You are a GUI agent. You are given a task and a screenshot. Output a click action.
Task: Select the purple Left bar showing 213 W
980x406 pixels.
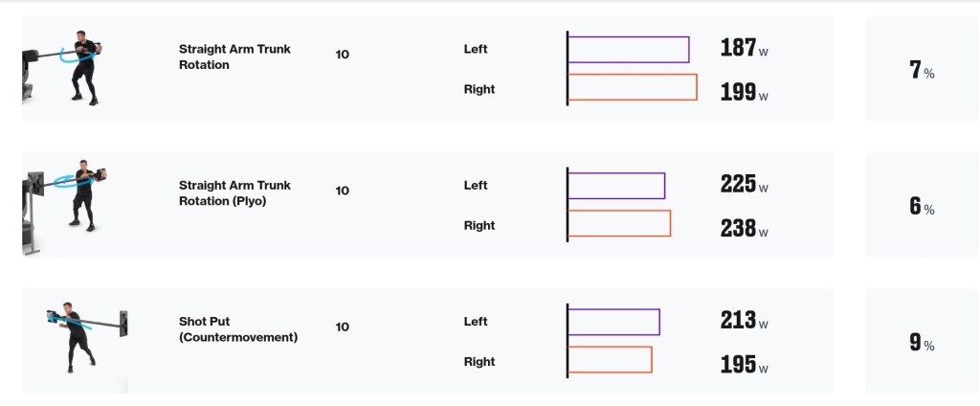614,322
